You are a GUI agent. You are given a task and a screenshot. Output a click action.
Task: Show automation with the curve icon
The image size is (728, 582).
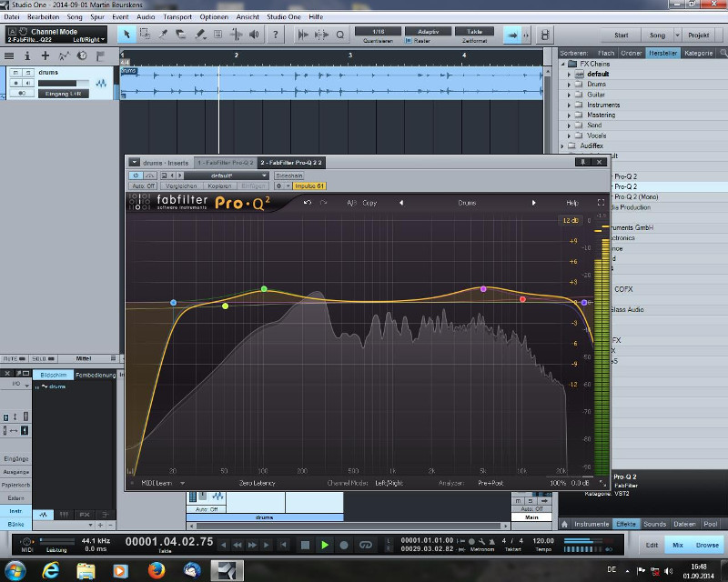(64, 56)
